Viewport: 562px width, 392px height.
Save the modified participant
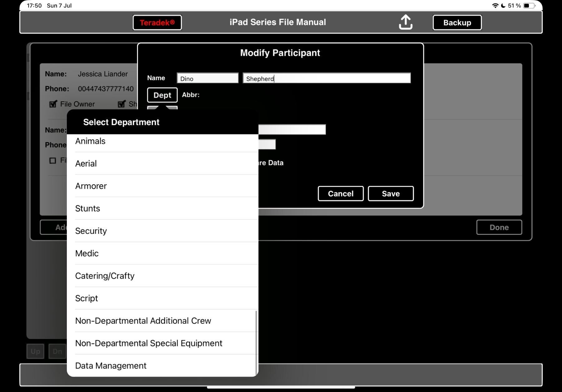pos(391,194)
